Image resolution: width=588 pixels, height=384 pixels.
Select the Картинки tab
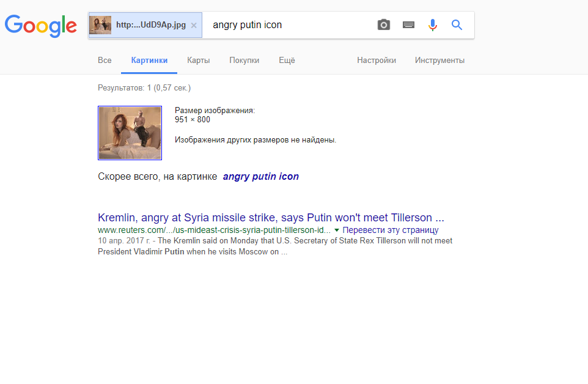tap(149, 61)
